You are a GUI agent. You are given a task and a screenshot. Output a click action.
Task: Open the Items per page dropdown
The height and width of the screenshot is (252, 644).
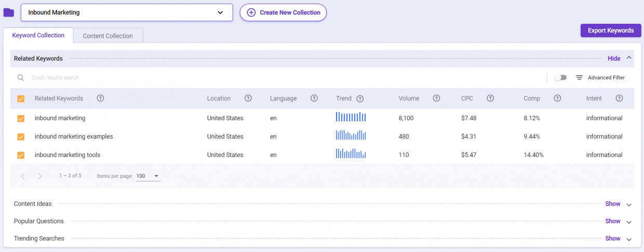[148, 176]
